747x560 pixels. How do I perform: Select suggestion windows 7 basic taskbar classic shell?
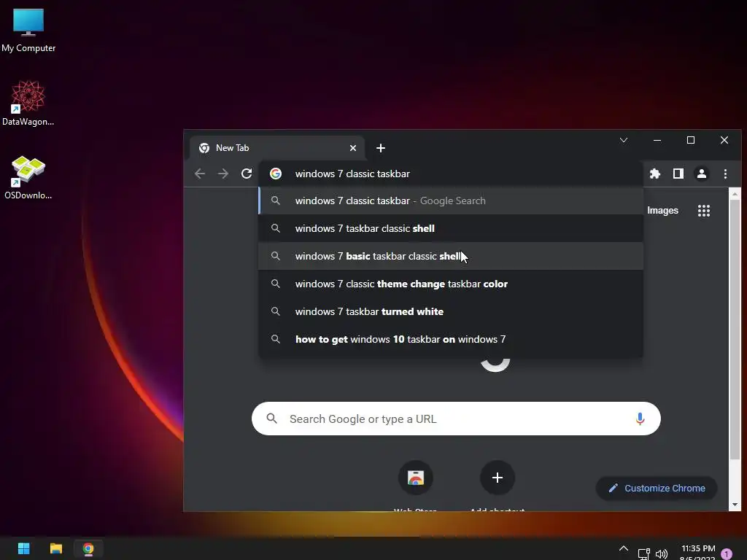[x=451, y=256]
